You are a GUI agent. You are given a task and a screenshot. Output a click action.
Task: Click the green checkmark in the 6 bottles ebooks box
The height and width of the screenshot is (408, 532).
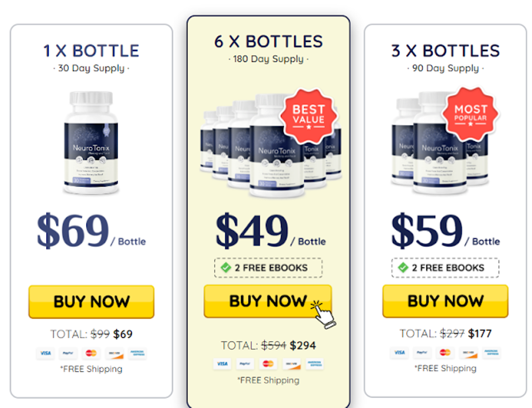tap(226, 268)
